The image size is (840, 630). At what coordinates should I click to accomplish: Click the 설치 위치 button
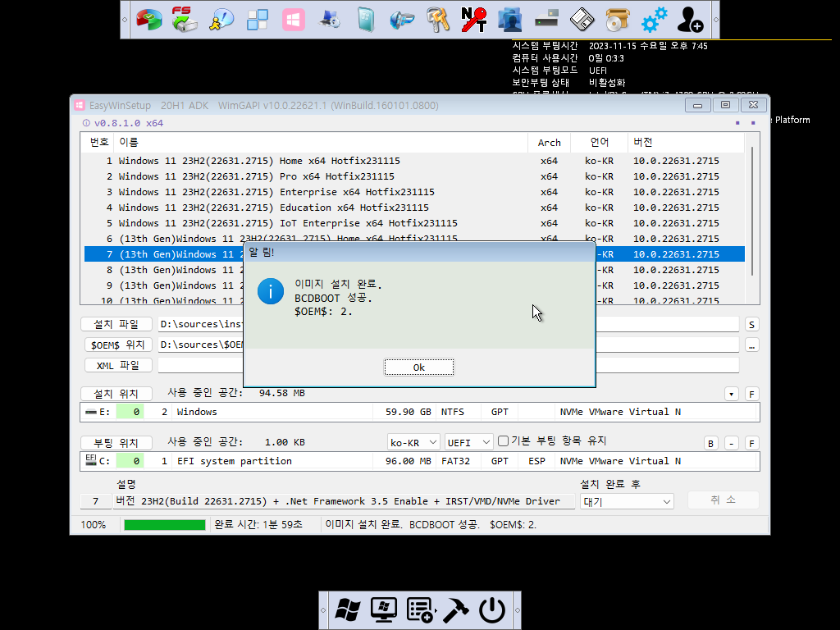[x=116, y=394]
